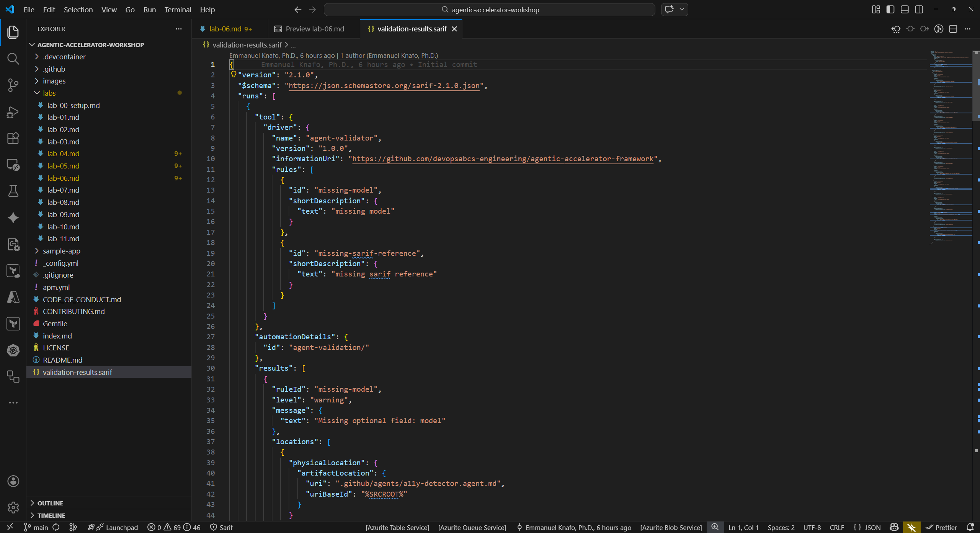Open the Extensions view
980x533 pixels.
point(13,138)
